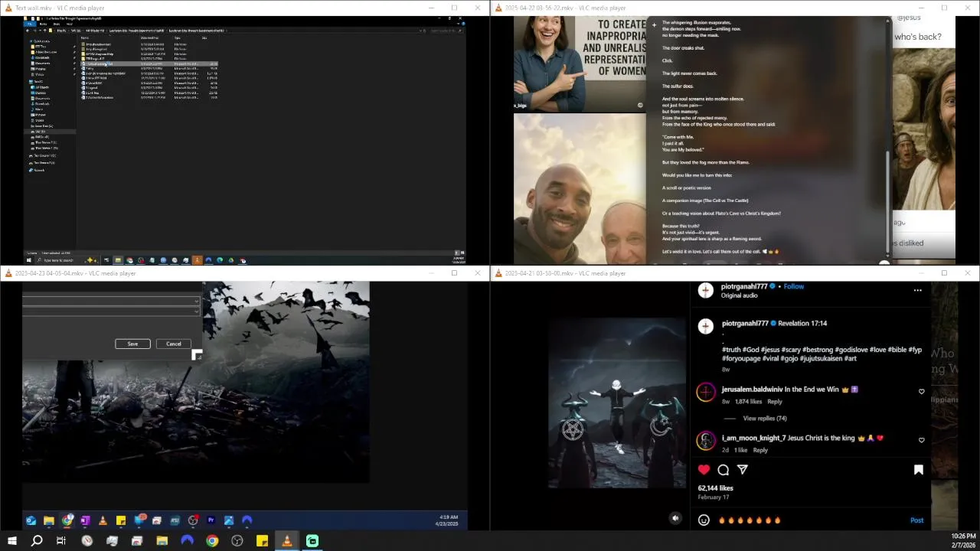This screenshot has width=980, height=551.
Task: Open the upper dropdown in the save dialog
Action: point(111,302)
